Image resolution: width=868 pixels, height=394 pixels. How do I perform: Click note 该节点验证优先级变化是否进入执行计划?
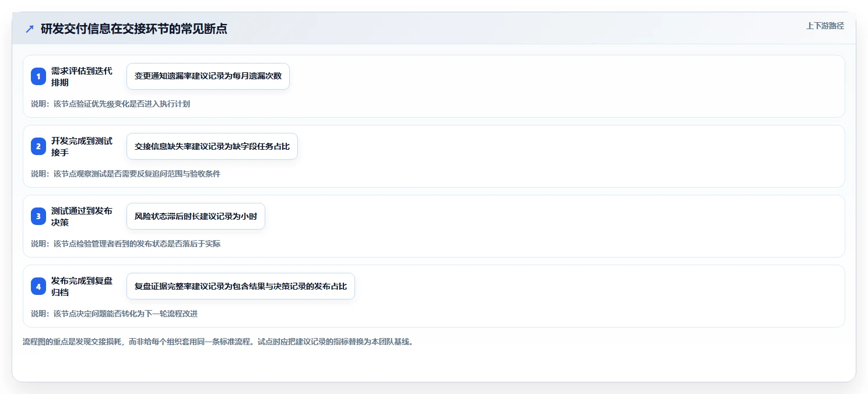pyautogui.click(x=110, y=104)
